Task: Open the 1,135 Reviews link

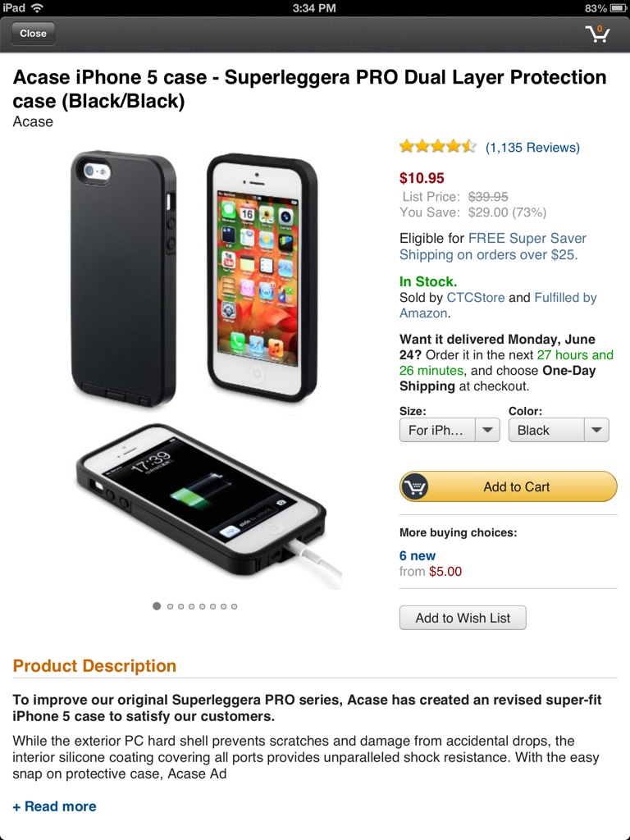Action: pos(532,148)
